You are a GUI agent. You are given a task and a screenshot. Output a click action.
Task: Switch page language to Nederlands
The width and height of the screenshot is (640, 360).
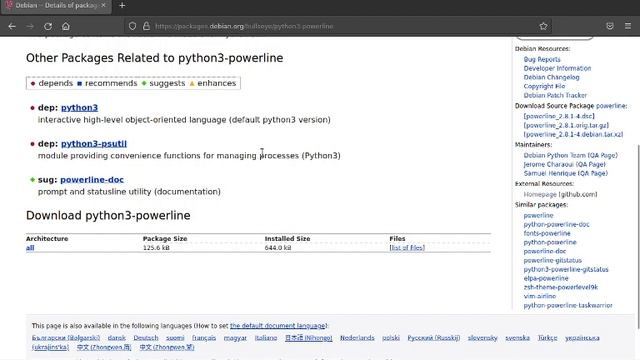tap(357, 338)
